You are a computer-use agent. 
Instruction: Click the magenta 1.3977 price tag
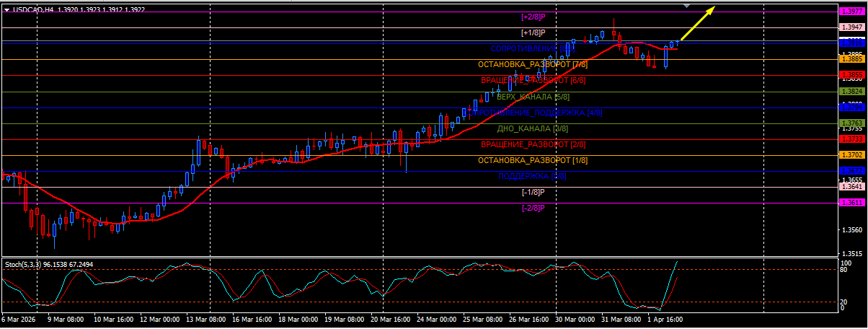[x=851, y=12]
